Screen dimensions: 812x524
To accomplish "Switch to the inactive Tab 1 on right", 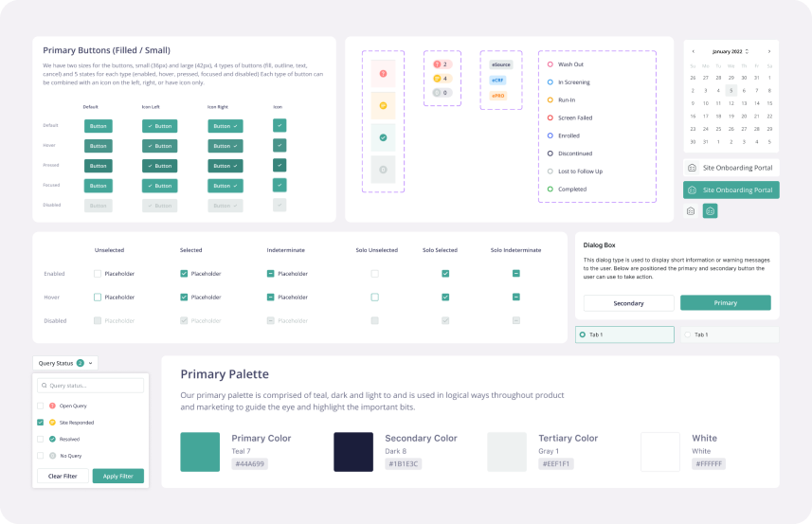I will (x=730, y=334).
